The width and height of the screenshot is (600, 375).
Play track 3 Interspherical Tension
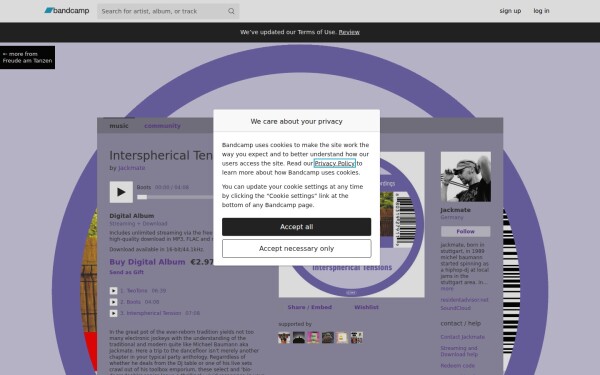[113, 313]
